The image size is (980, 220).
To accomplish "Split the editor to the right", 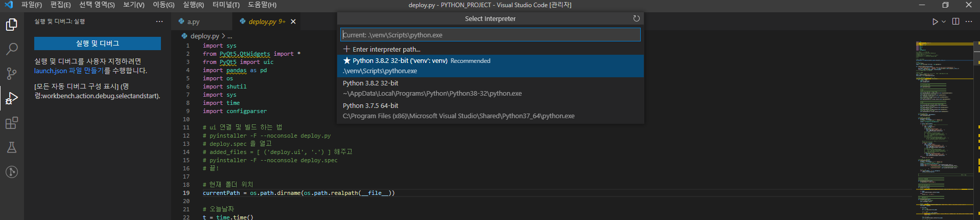I will 955,21.
